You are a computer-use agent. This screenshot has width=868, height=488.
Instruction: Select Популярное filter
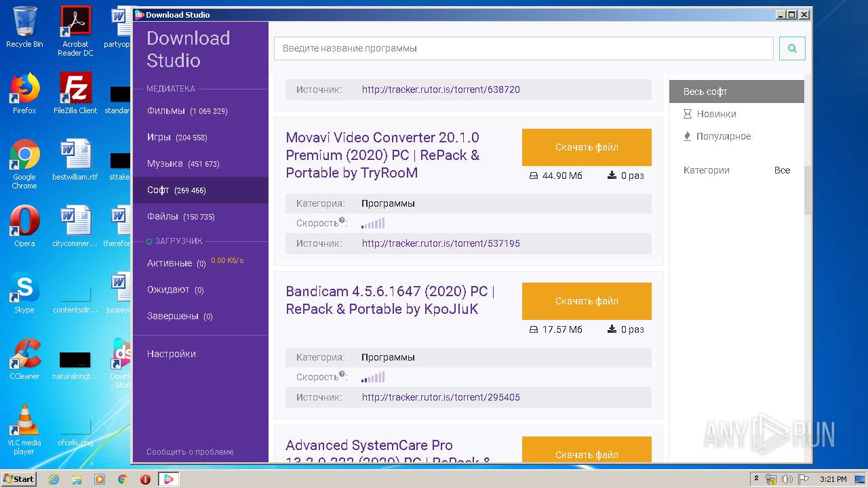pyautogui.click(x=724, y=136)
